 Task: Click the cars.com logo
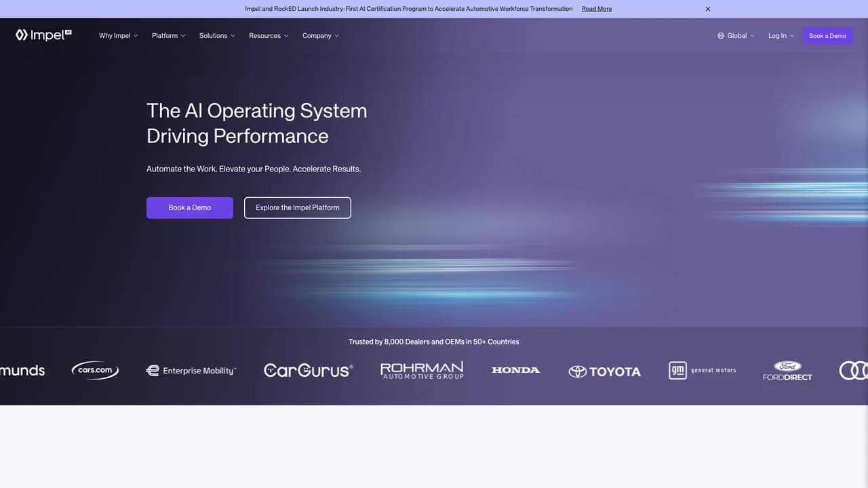point(95,370)
